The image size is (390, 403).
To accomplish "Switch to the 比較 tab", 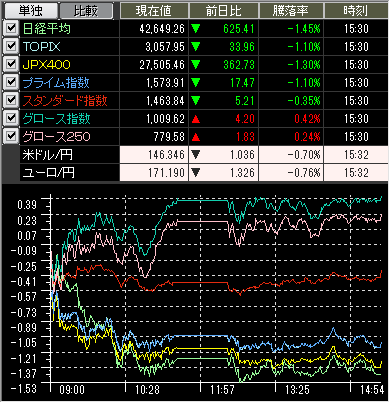I will (x=86, y=11).
